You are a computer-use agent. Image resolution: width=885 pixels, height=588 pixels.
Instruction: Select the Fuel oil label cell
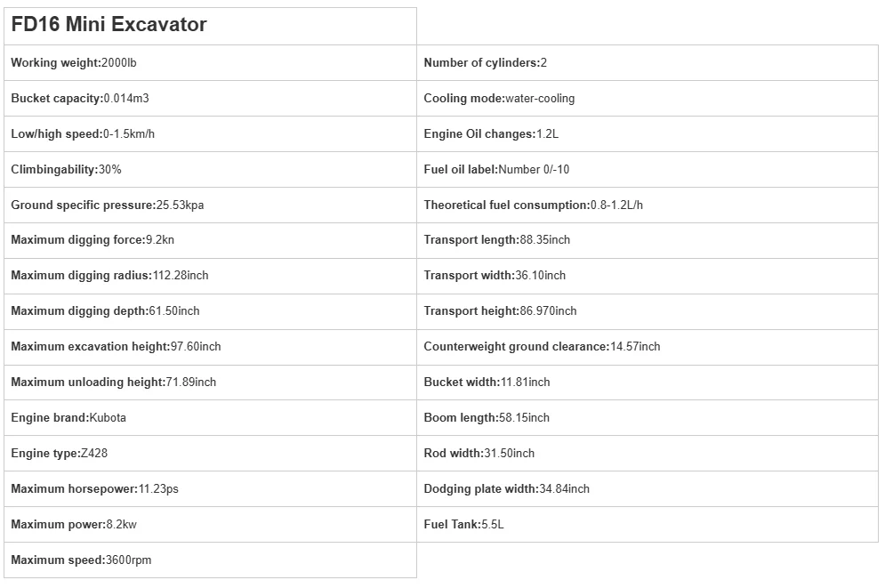tap(496, 170)
